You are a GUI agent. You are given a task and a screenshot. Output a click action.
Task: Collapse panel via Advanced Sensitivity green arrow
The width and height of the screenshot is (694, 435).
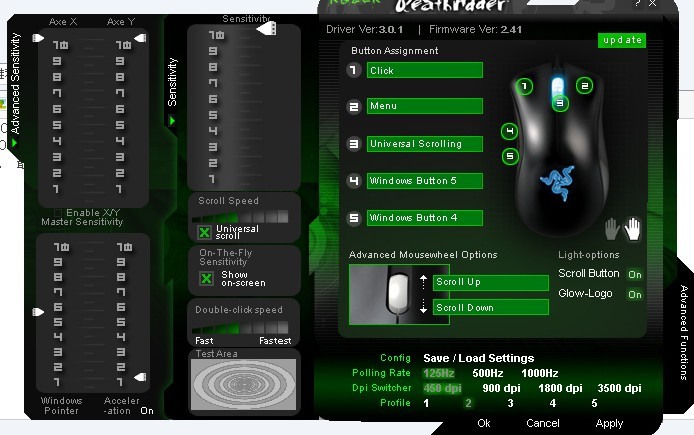15,143
